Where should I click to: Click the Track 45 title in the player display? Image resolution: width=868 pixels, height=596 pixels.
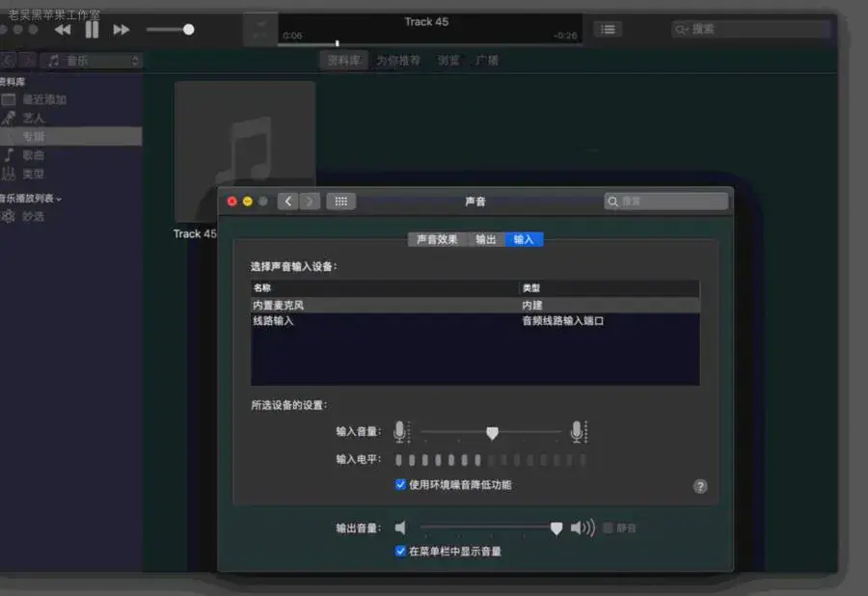[x=426, y=22]
